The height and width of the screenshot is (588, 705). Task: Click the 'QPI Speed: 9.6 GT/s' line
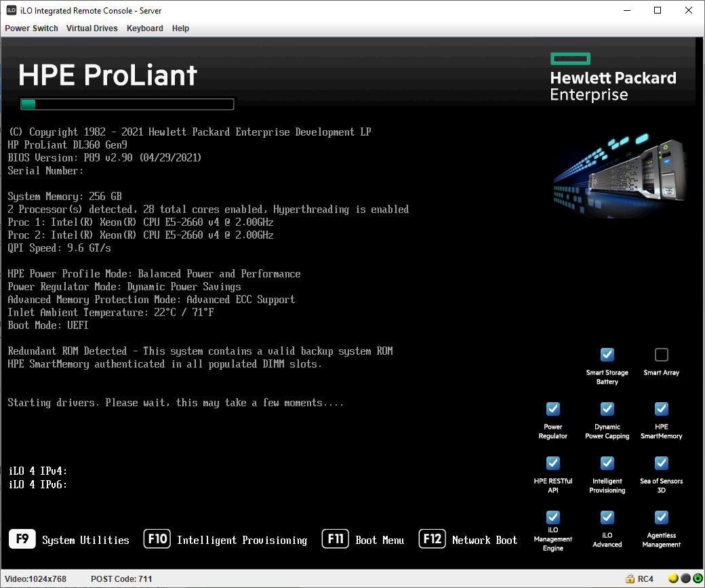point(60,248)
